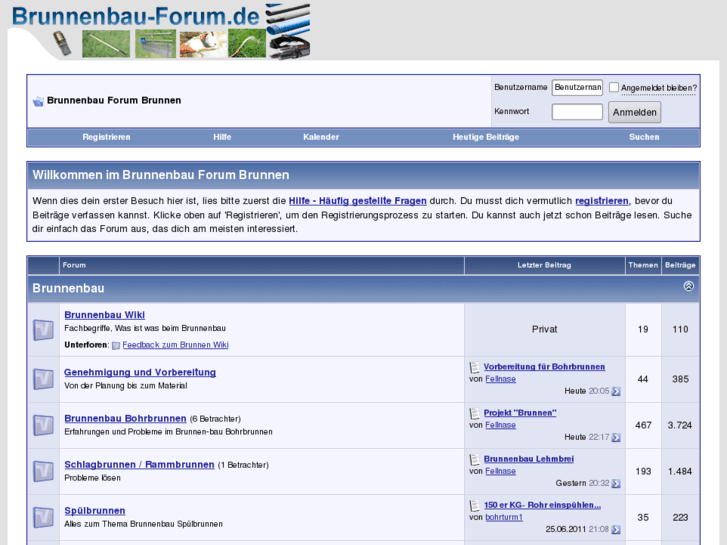Screen dimensions: 727x545
Task: Open Schlagbrunnen / Rammbrunnen forum
Action: click(139, 464)
